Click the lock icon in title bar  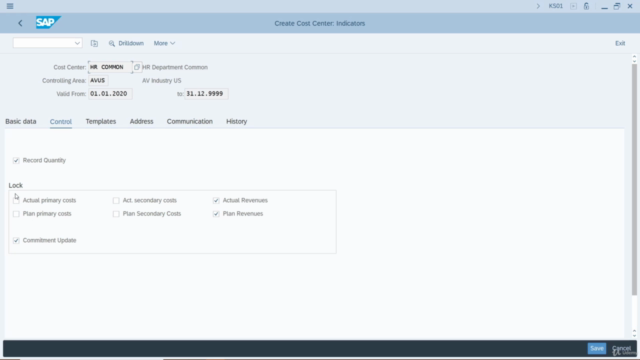(586, 6)
